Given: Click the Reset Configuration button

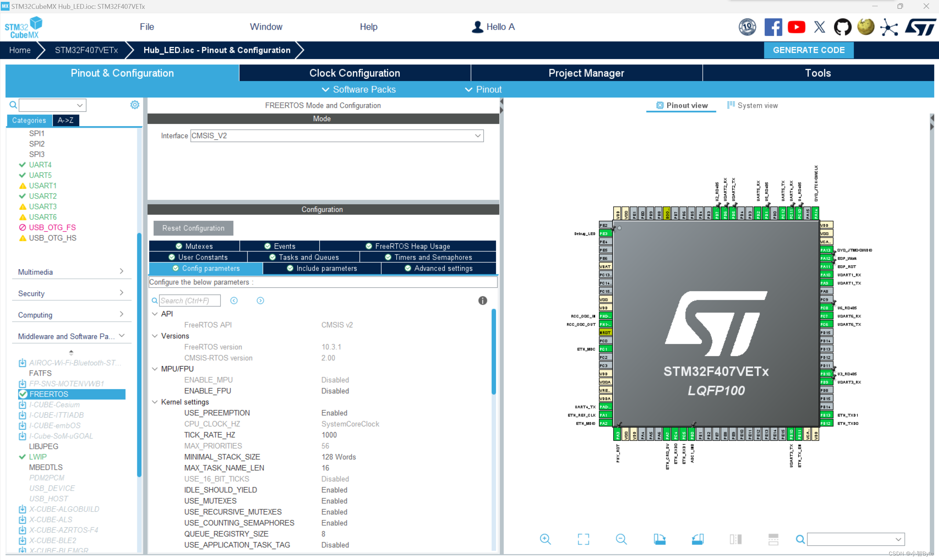Looking at the screenshot, I should pyautogui.click(x=192, y=228).
